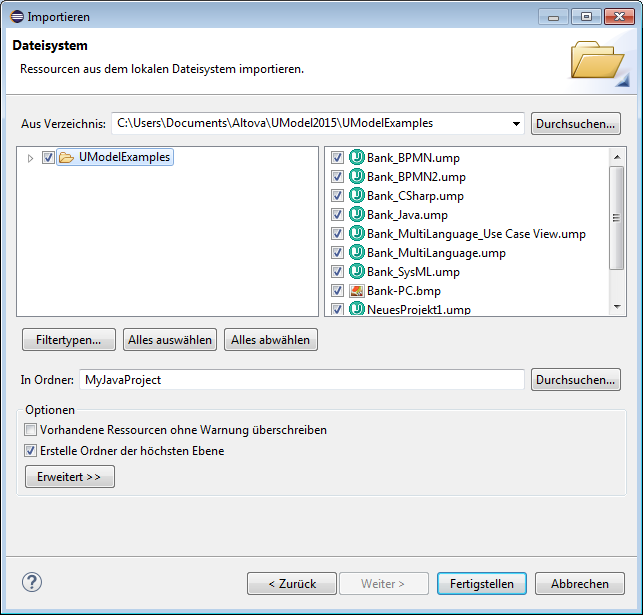Uncheck the UModelExamples folder checkbox

tap(48, 158)
